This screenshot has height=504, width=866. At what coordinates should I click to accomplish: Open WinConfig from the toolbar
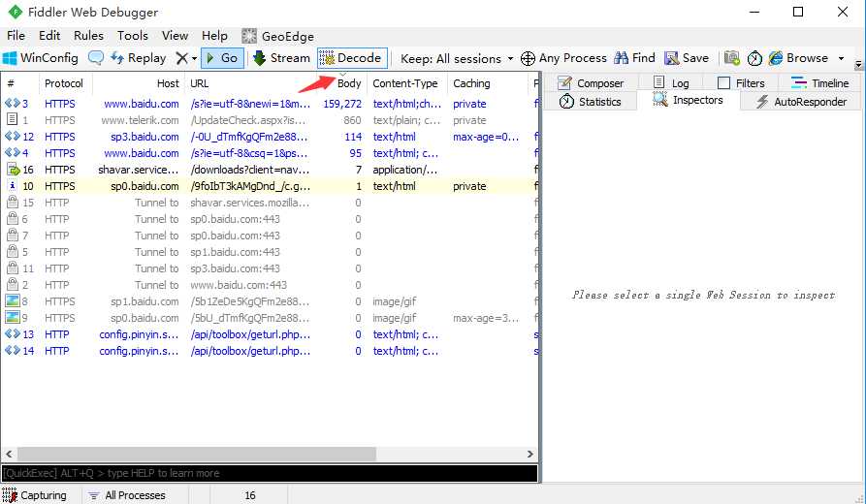click(41, 58)
